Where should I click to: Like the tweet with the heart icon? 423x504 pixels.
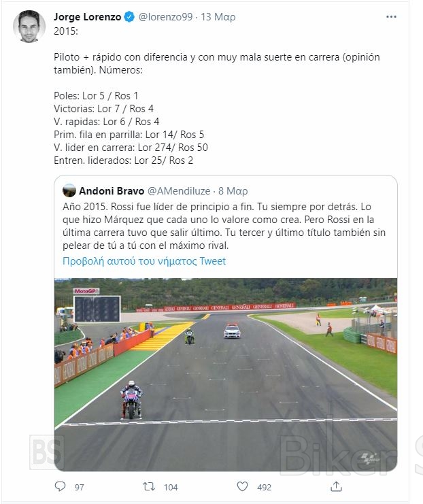pyautogui.click(x=242, y=487)
